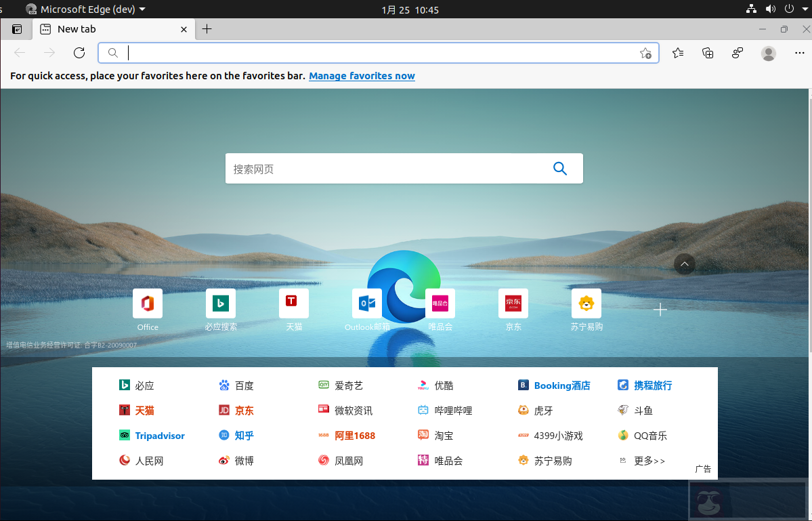Add a new site shortcut with the plus
This screenshot has width=812, height=521.
[x=660, y=309]
